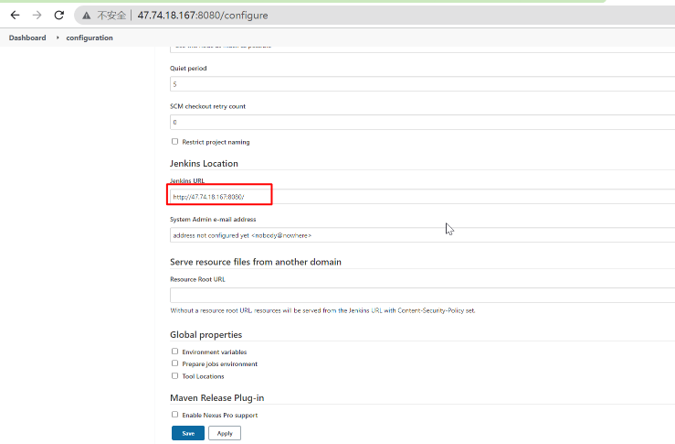Select the System Admin e-mail address field
The width and height of the screenshot is (675, 444).
[x=420, y=235]
